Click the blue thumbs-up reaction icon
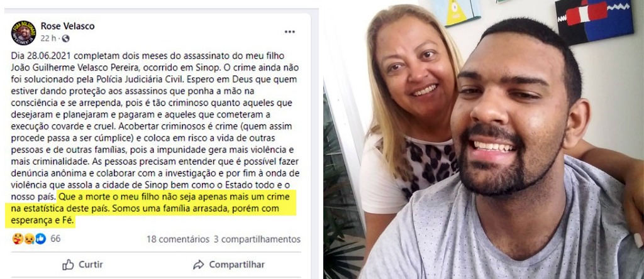 (x=41, y=239)
